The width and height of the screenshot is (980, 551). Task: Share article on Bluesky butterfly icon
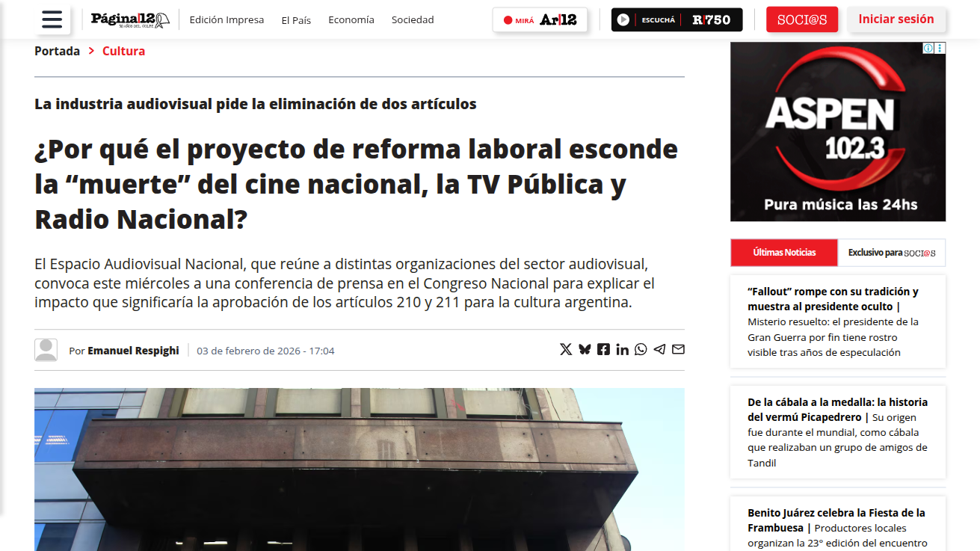click(x=585, y=349)
